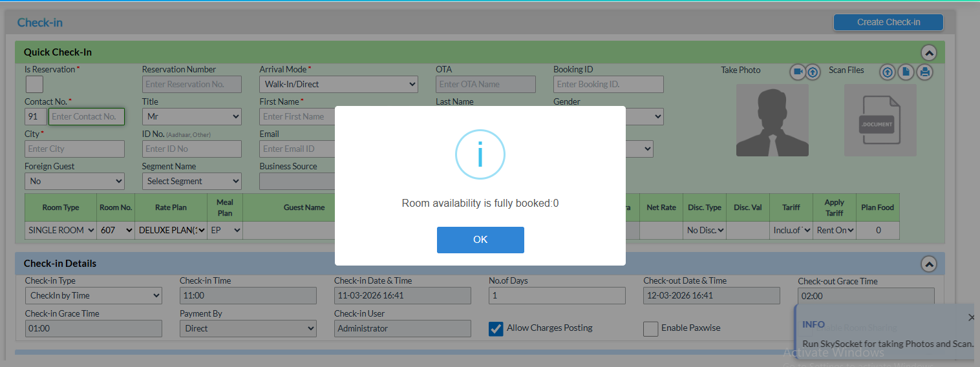Open the Arrival Mode dropdown

339,84
